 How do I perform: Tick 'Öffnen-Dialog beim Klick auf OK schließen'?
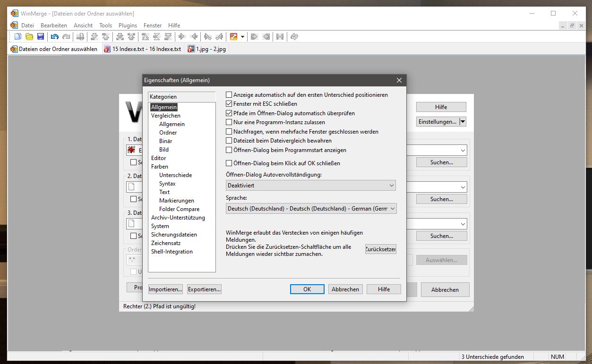(x=229, y=163)
